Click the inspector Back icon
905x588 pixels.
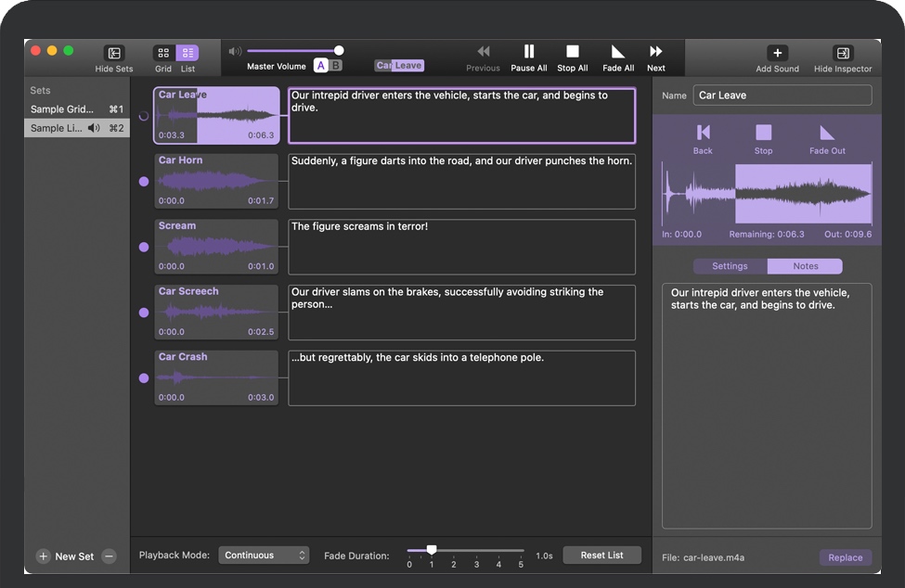tap(703, 133)
